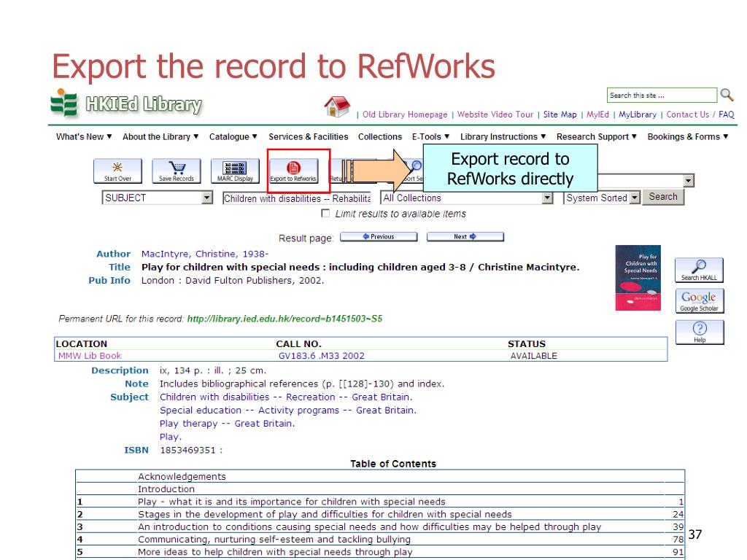Click Old Library Homepage link
The image size is (747, 560).
[x=405, y=114]
